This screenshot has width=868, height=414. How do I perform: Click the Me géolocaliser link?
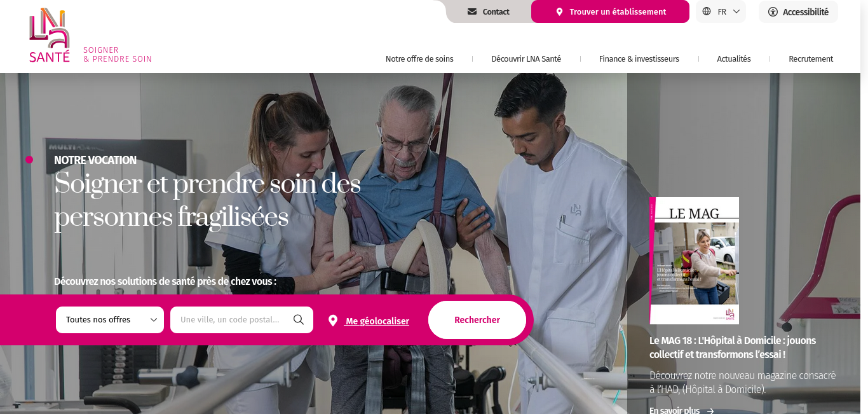(377, 321)
